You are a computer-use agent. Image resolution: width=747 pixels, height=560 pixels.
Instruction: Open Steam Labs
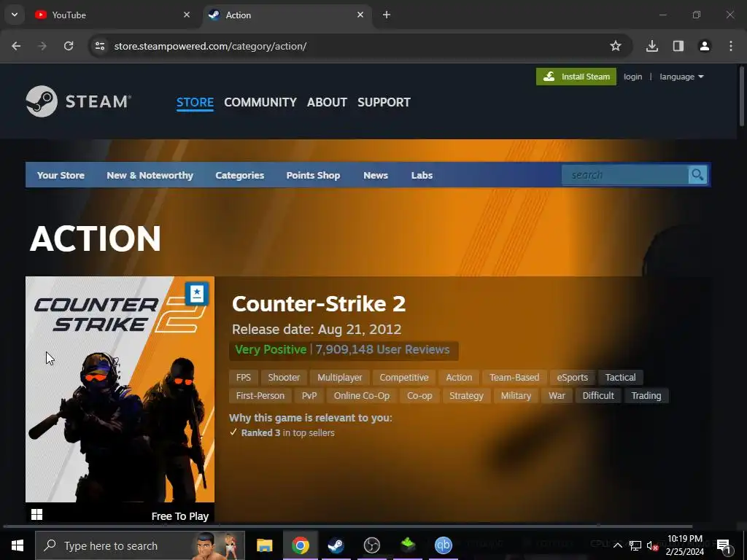(422, 175)
